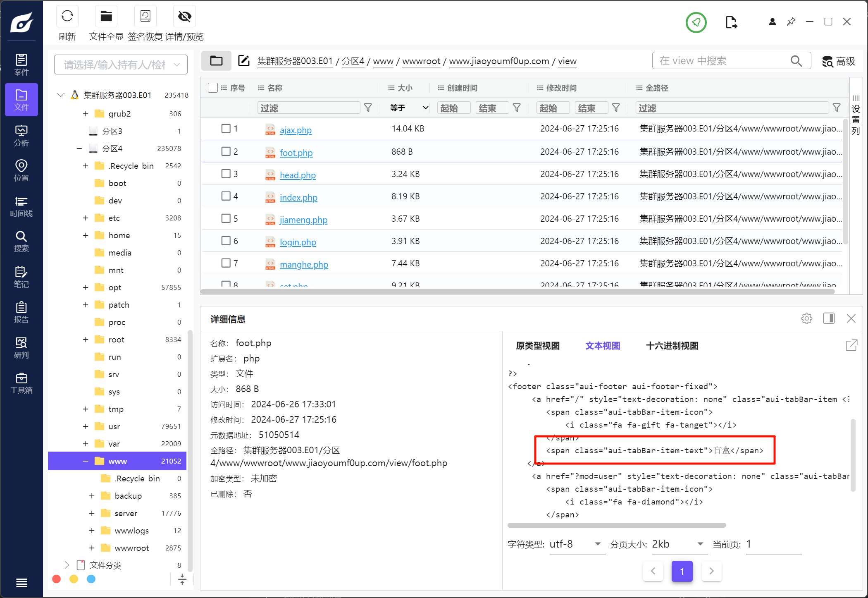This screenshot has height=598, width=868.
Task: Check the box for ajax.php row
Action: 226,129
